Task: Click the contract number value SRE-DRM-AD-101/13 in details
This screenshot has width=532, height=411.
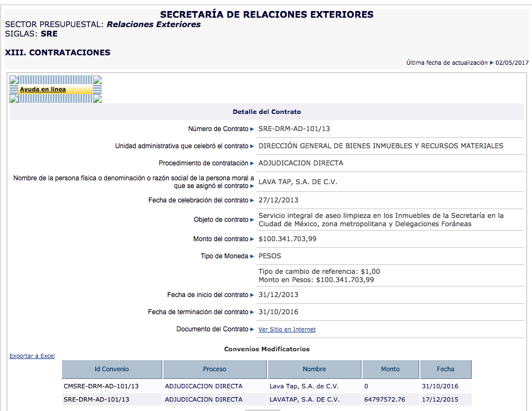Action: point(294,129)
